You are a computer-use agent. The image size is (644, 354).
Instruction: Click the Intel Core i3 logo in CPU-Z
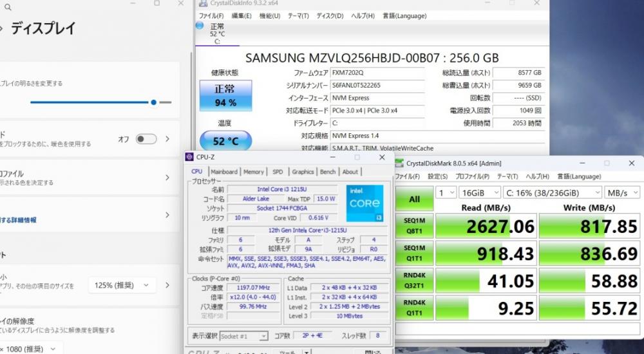click(x=365, y=203)
